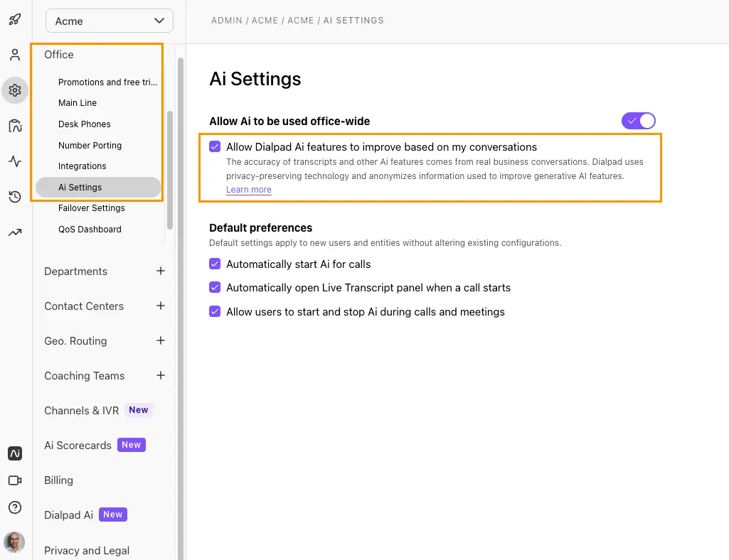Open the QoS Dashboard
This screenshot has width=729, height=560.
(90, 229)
